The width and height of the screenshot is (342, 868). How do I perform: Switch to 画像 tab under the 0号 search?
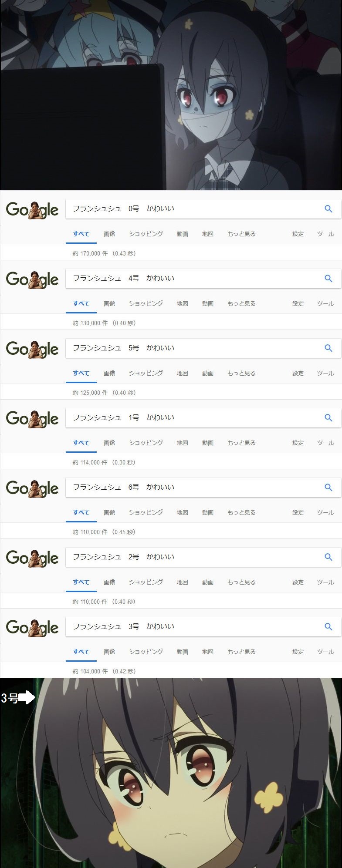(x=109, y=234)
